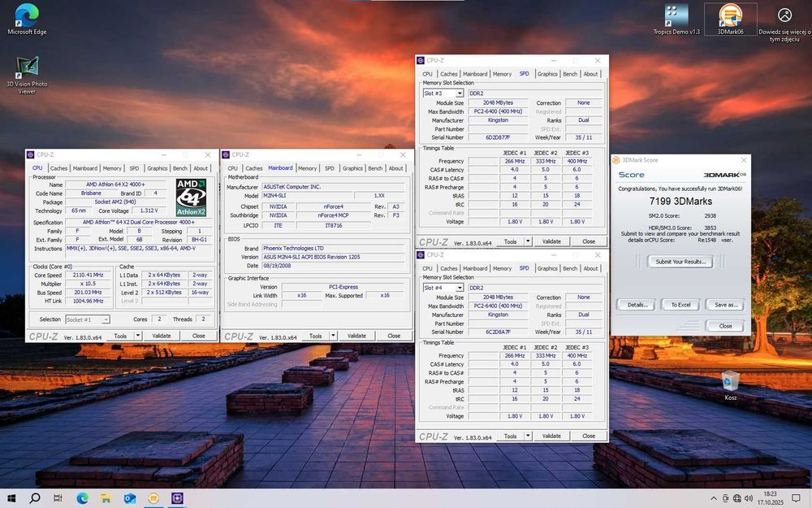The width and height of the screenshot is (812, 508).
Task: Click Validate in CPU-Z CPU window
Action: coord(161,336)
